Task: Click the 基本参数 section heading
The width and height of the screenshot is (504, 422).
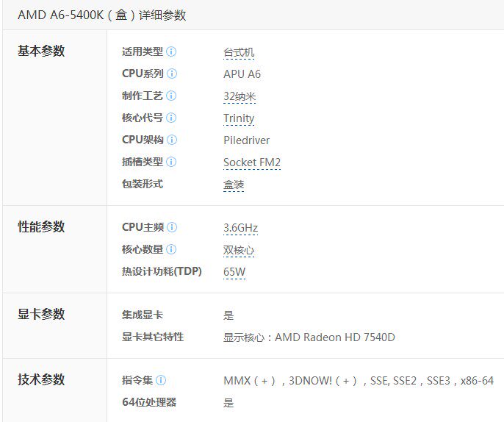Action: [x=41, y=51]
